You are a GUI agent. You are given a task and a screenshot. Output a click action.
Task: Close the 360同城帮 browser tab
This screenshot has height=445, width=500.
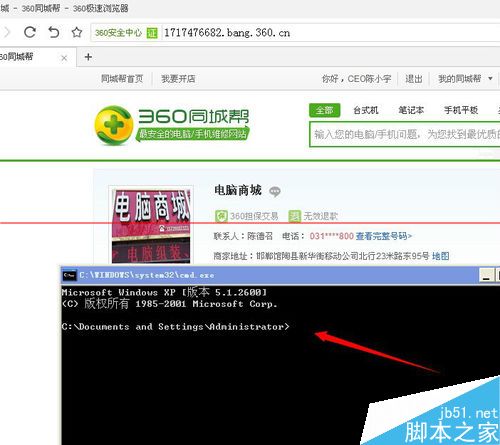(x=64, y=58)
